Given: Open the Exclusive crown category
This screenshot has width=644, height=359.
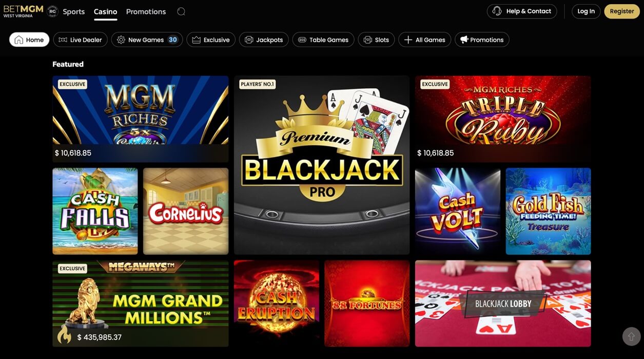Looking at the screenshot, I should [211, 39].
